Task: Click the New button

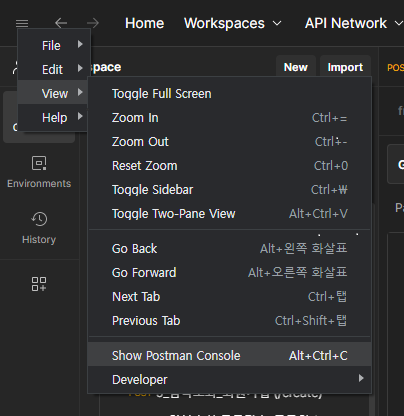Action: pos(296,67)
